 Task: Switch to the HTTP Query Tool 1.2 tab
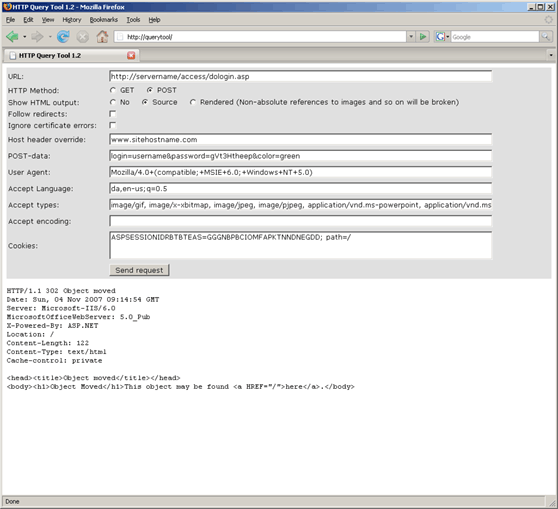pyautogui.click(x=71, y=56)
